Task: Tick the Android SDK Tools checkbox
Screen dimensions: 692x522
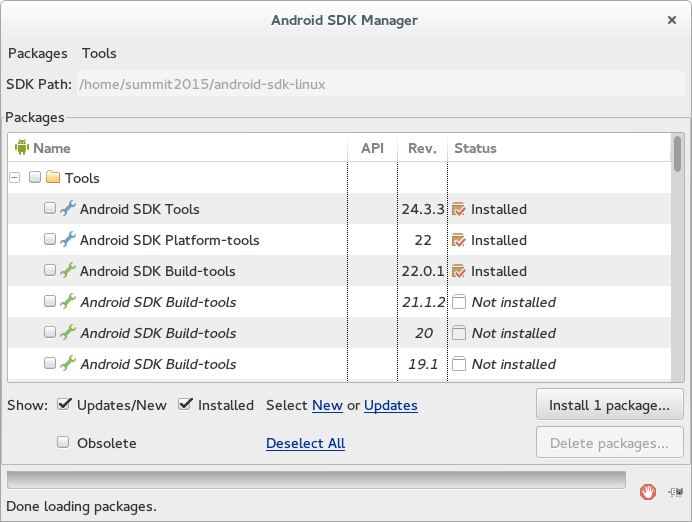Action: (50, 208)
